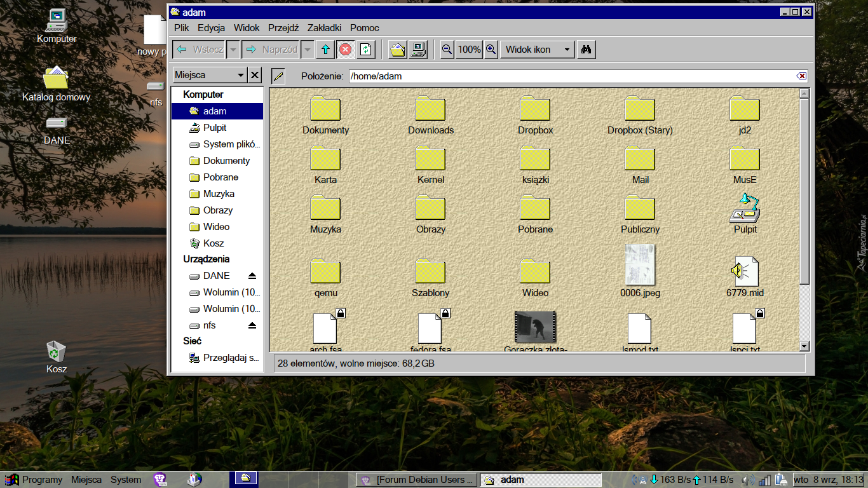Select the Pulpit desktop folder icon
This screenshot has width=868, height=488.
coord(745,214)
